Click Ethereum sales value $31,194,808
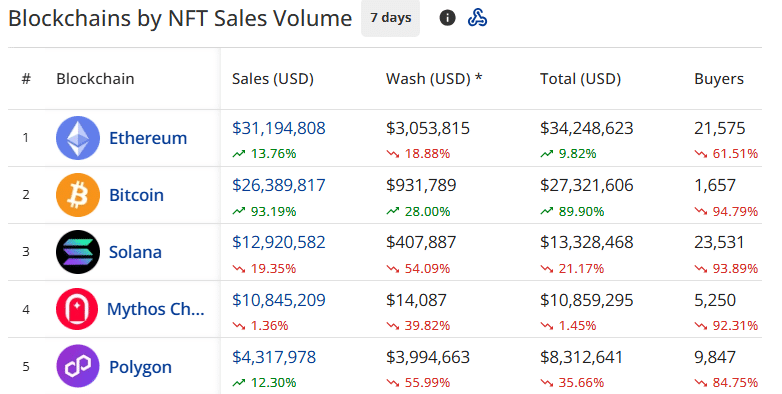This screenshot has height=394, width=782. click(x=279, y=128)
